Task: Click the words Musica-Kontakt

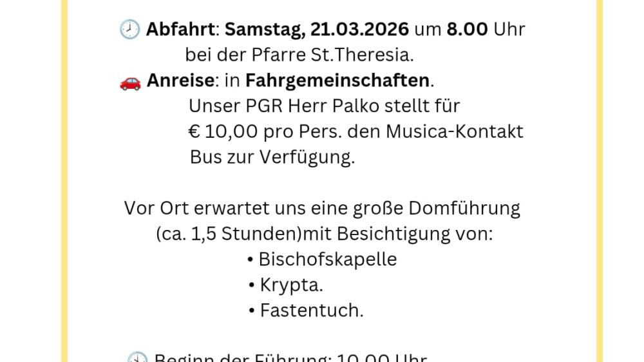Action: (x=455, y=131)
